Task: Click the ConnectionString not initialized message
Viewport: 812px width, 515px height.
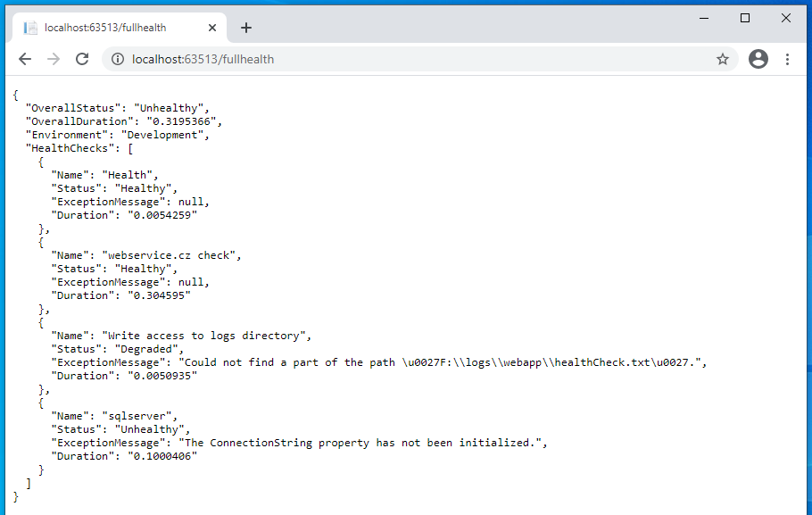Action: 363,443
